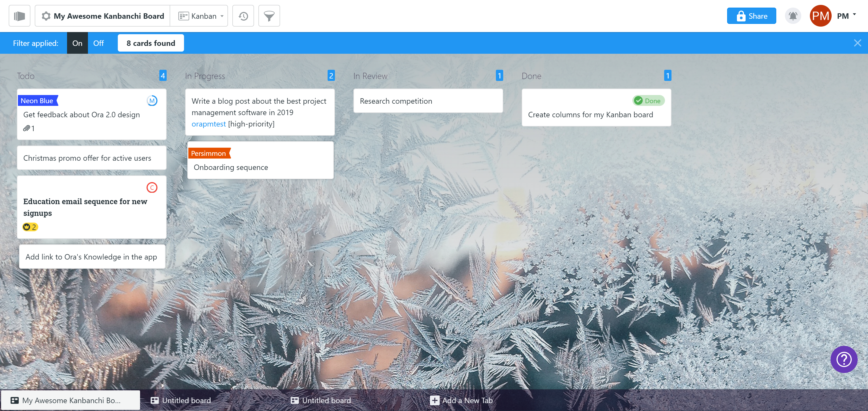Open notifications bell icon

tap(793, 16)
